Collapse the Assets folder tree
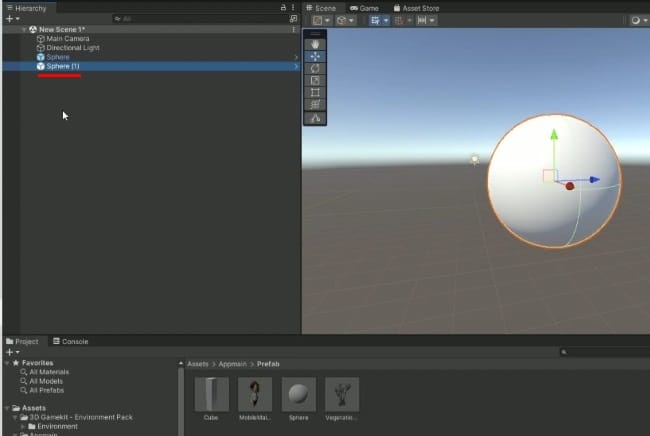The height and width of the screenshot is (436, 650). point(7,408)
